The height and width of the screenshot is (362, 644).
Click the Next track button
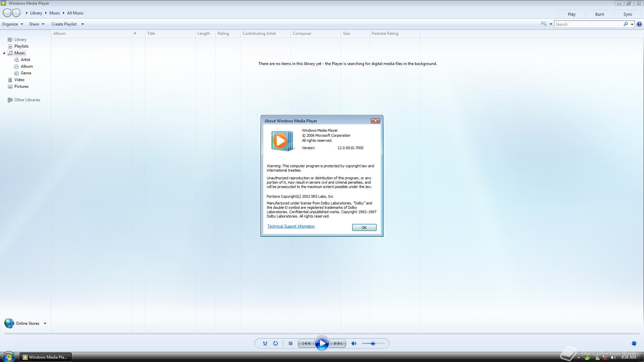point(338,343)
